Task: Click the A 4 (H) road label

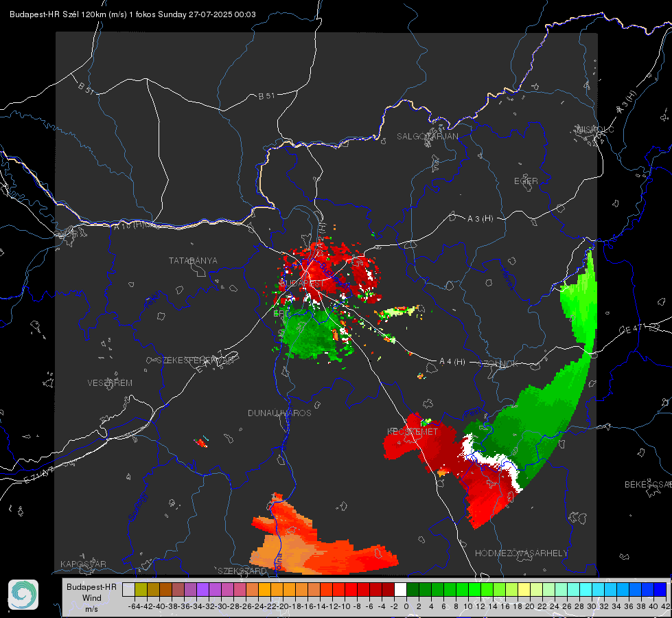Action: pyautogui.click(x=452, y=362)
